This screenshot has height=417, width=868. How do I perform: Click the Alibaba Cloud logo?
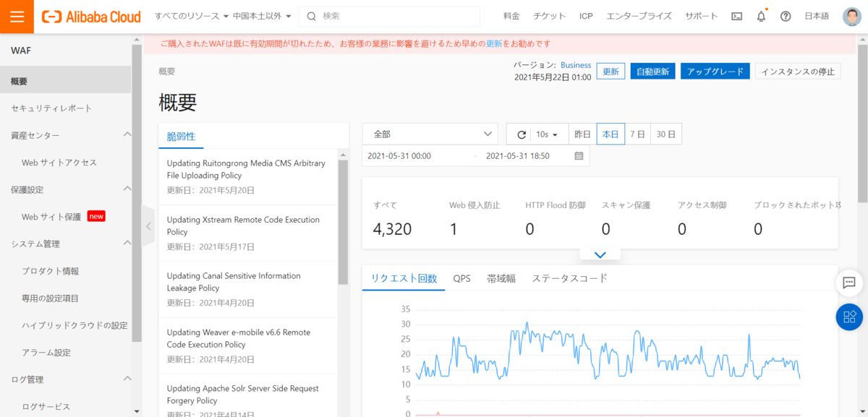coord(90,16)
